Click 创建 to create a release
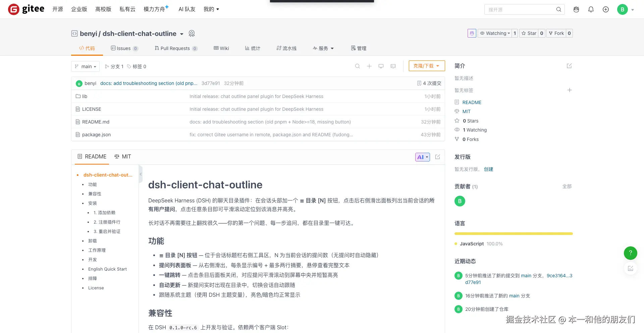 click(488, 169)
